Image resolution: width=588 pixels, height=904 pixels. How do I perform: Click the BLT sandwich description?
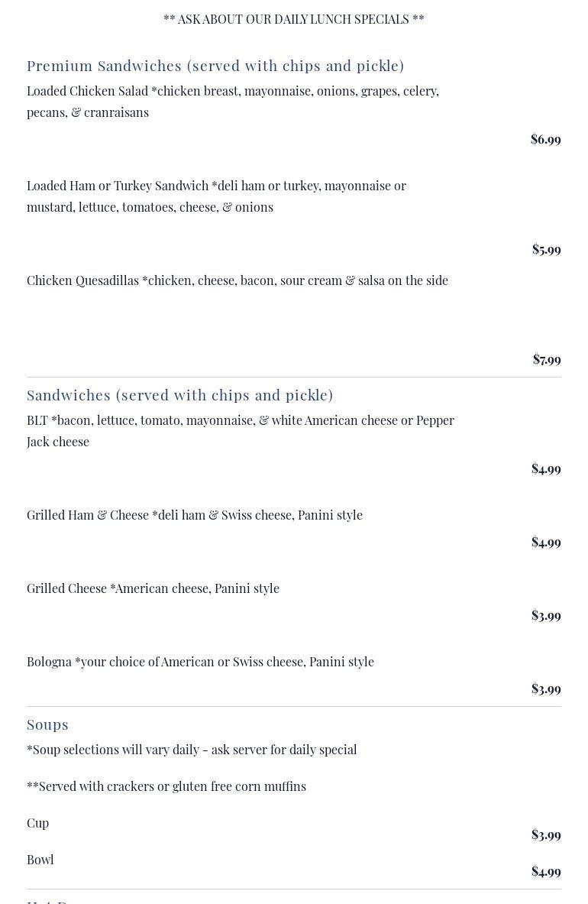(240, 430)
